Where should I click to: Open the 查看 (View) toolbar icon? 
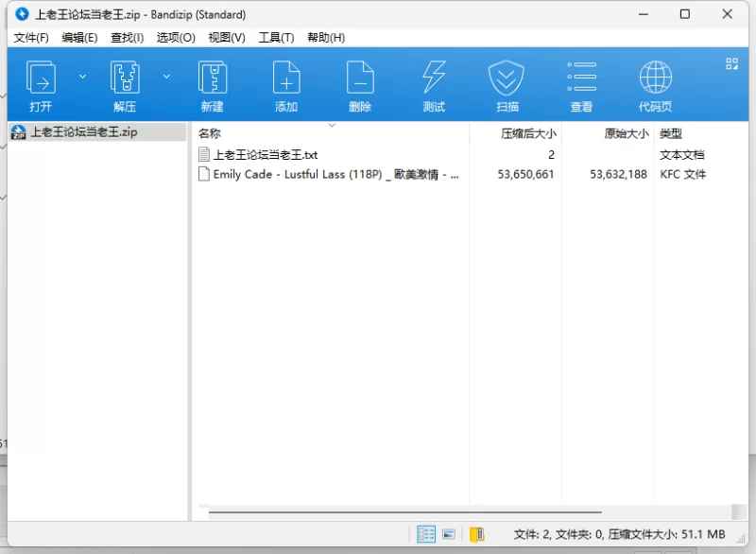pyautogui.click(x=581, y=78)
